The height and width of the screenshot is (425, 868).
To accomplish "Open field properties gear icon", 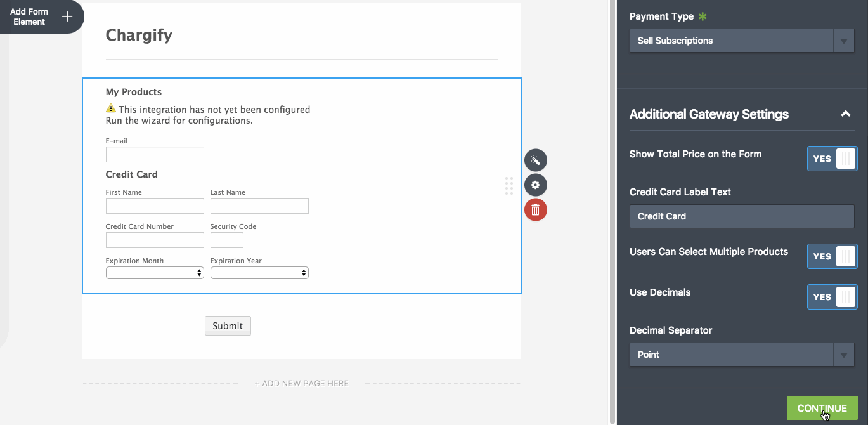I will click(x=535, y=185).
